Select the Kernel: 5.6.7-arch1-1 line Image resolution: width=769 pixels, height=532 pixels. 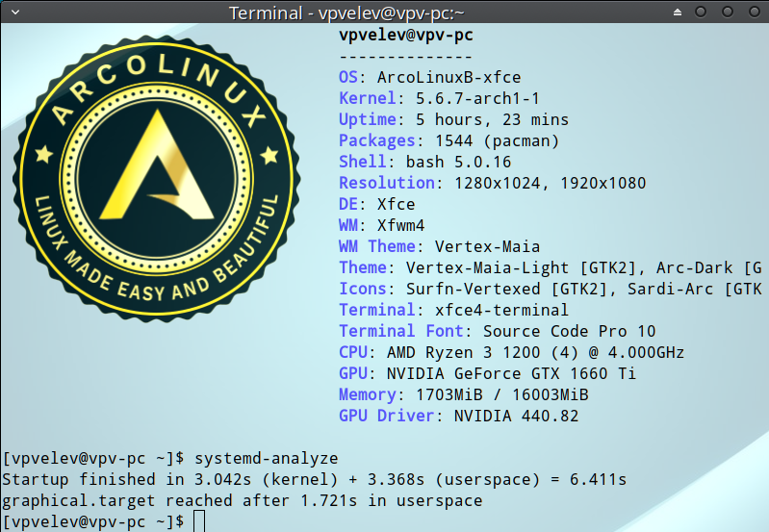pos(439,98)
